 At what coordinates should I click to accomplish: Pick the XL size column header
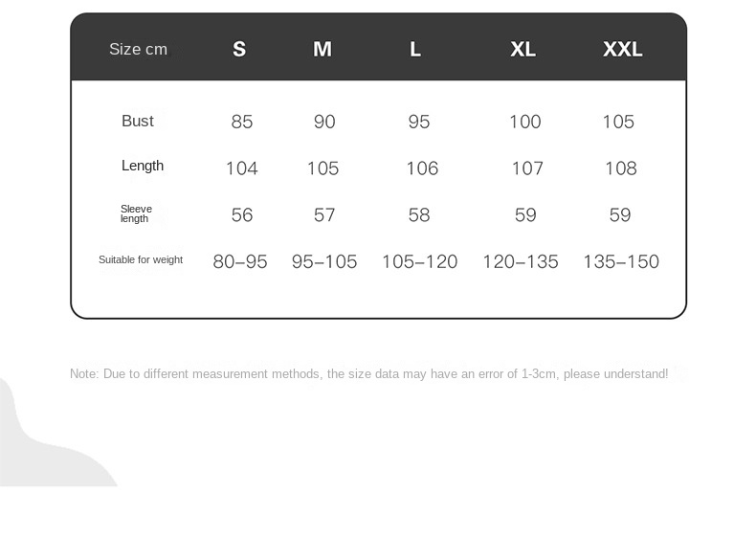point(523,50)
